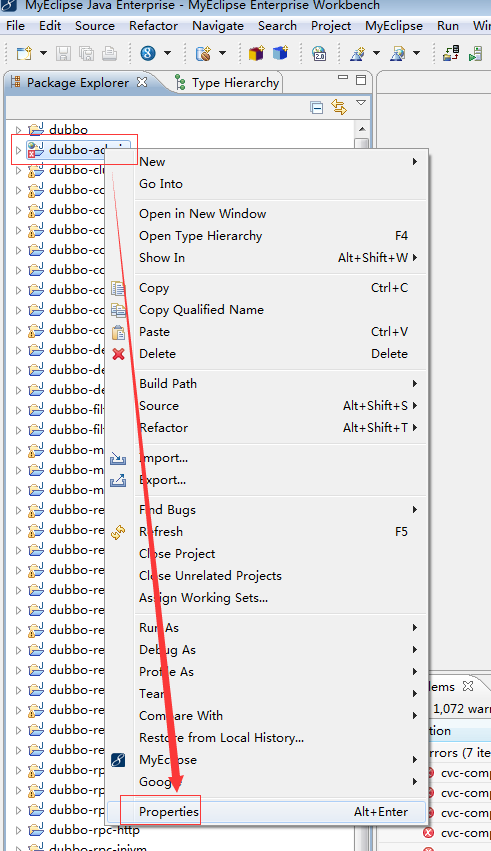Click the Copy icon in the context menu
The image size is (491, 851).
pyautogui.click(x=118, y=288)
